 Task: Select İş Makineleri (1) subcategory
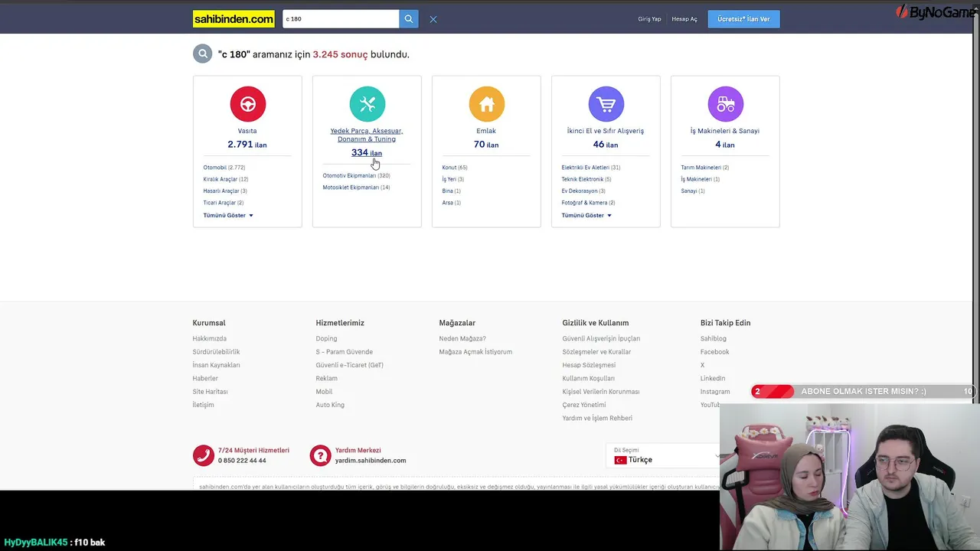tap(701, 179)
